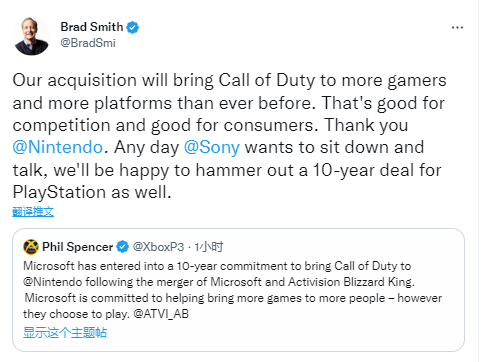Click the @ATVI_AB mention

coord(161,314)
